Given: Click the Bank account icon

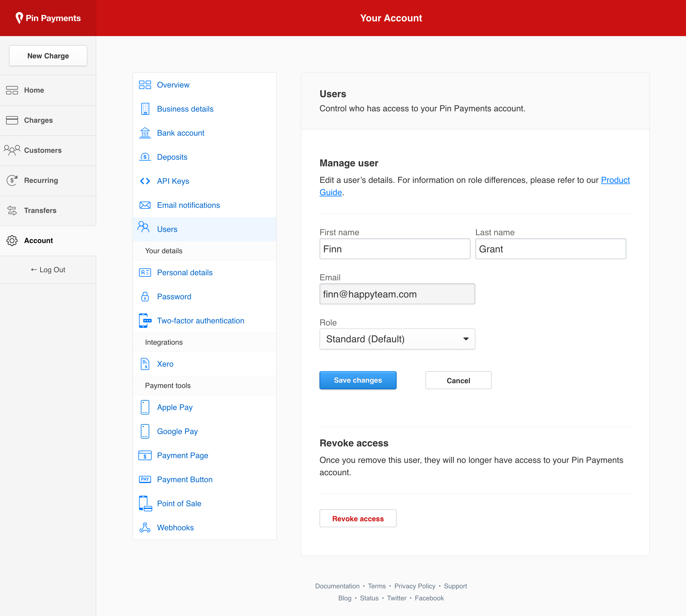Looking at the screenshot, I should pyautogui.click(x=145, y=133).
